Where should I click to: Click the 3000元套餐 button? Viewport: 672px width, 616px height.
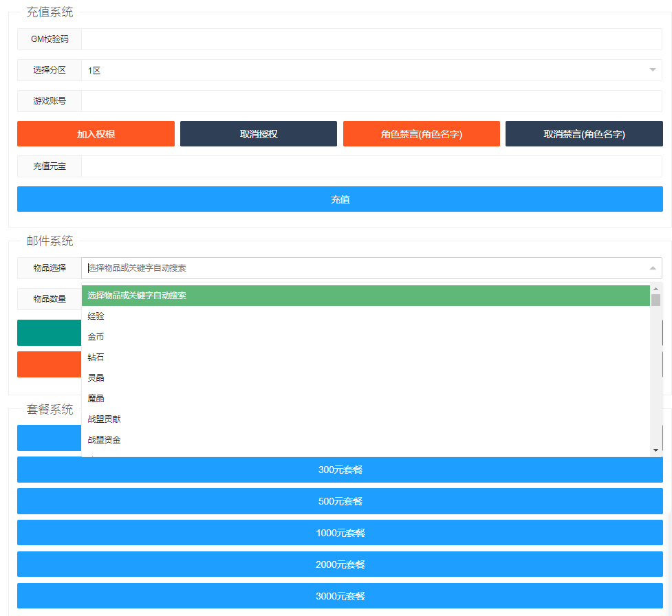coord(340,596)
